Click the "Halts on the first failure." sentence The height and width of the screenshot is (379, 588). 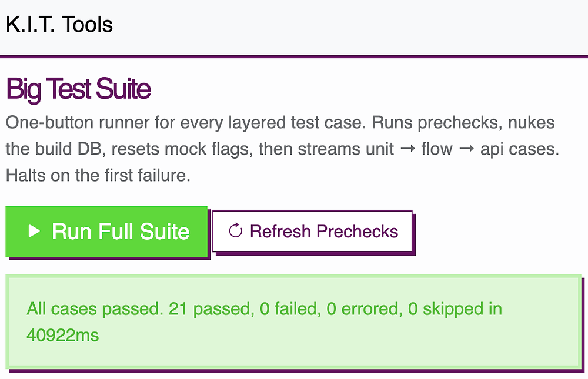(x=98, y=176)
